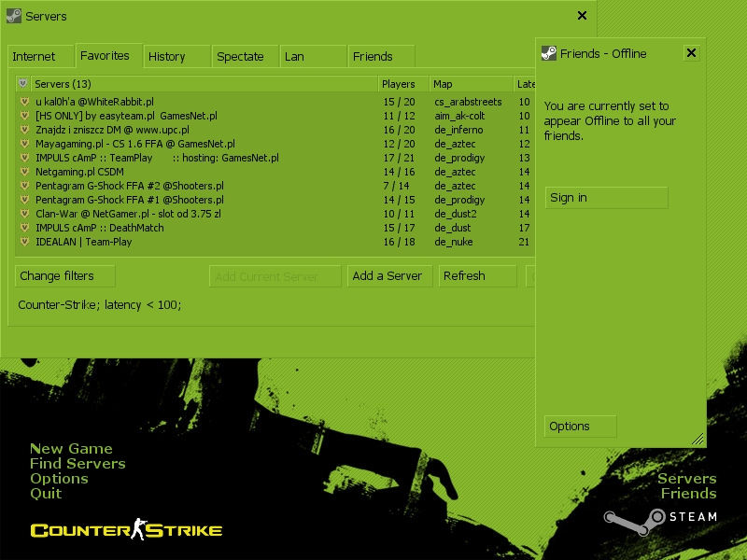
Task: Open Options in the main menu
Action: tap(59, 479)
